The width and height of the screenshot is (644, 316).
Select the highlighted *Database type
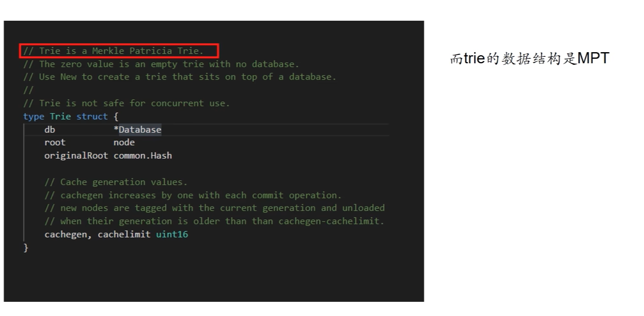point(137,130)
